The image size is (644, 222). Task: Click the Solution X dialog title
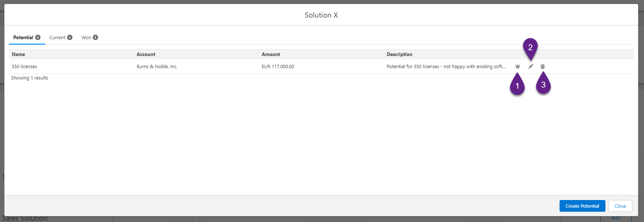[x=321, y=15]
